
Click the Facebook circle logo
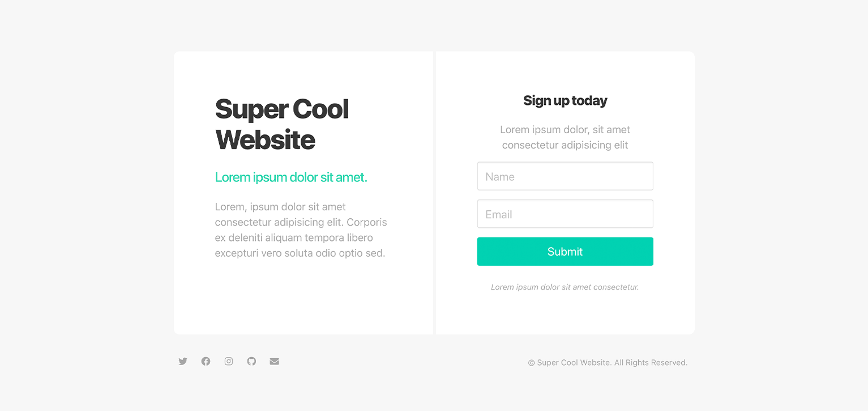(x=206, y=361)
